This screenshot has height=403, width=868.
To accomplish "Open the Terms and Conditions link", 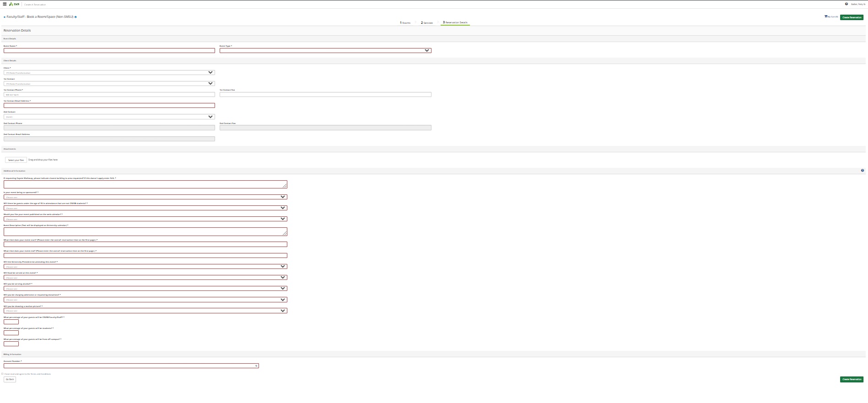I will pos(41,374).
